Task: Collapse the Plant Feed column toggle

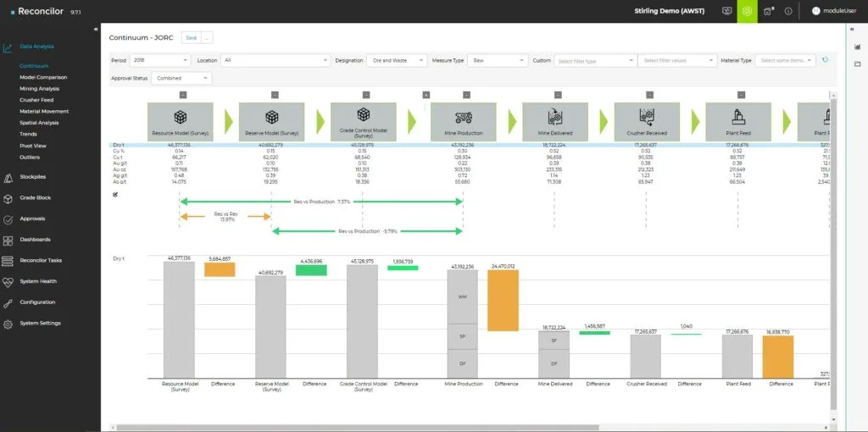Action: click(x=741, y=95)
